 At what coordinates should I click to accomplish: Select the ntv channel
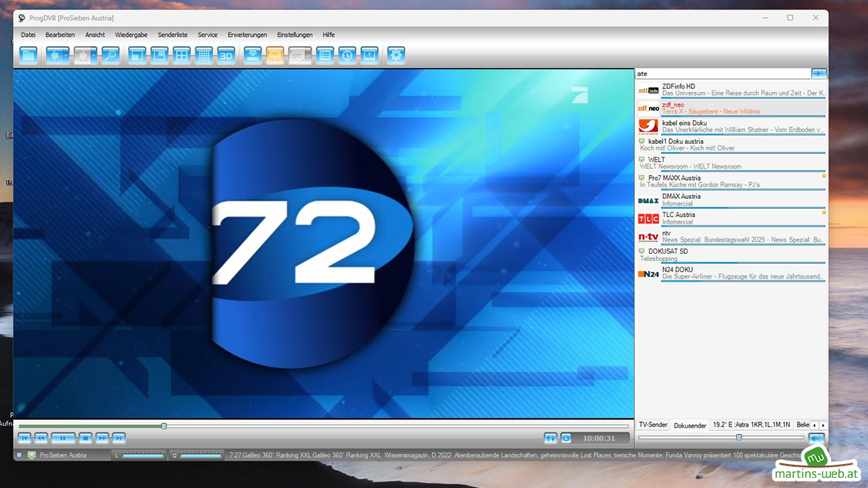click(731, 236)
